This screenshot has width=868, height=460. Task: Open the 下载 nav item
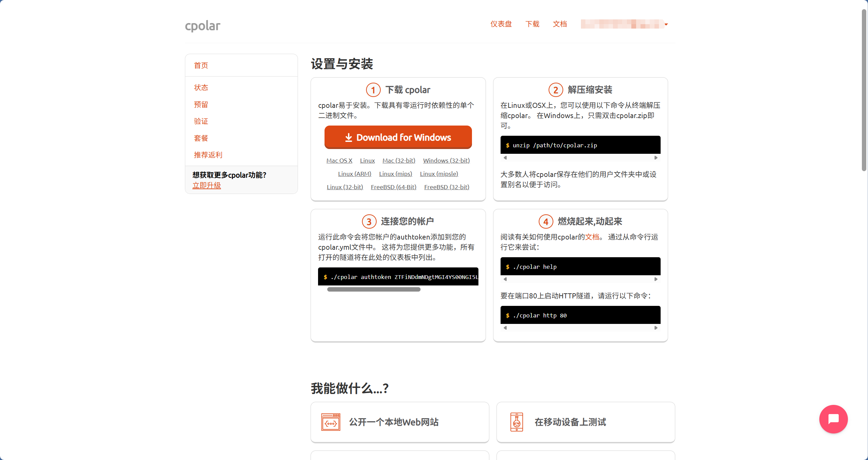pos(532,24)
